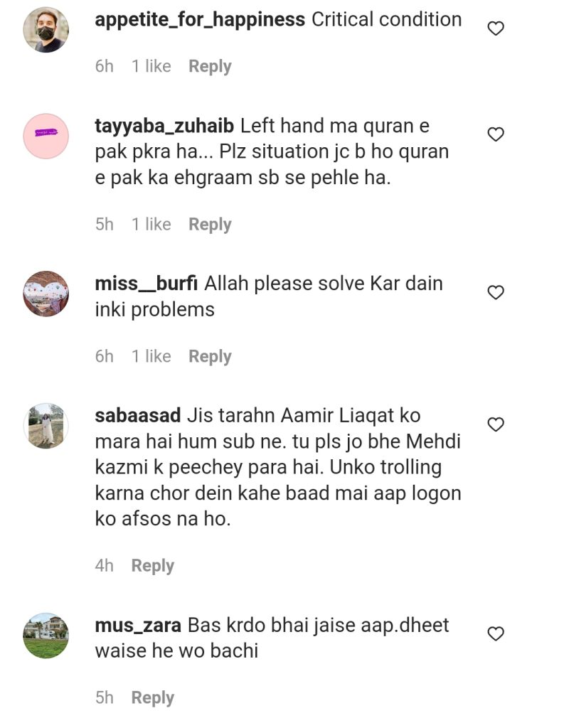Reply to appetite_for_happiness's comment
564x728 pixels.
pyautogui.click(x=210, y=66)
